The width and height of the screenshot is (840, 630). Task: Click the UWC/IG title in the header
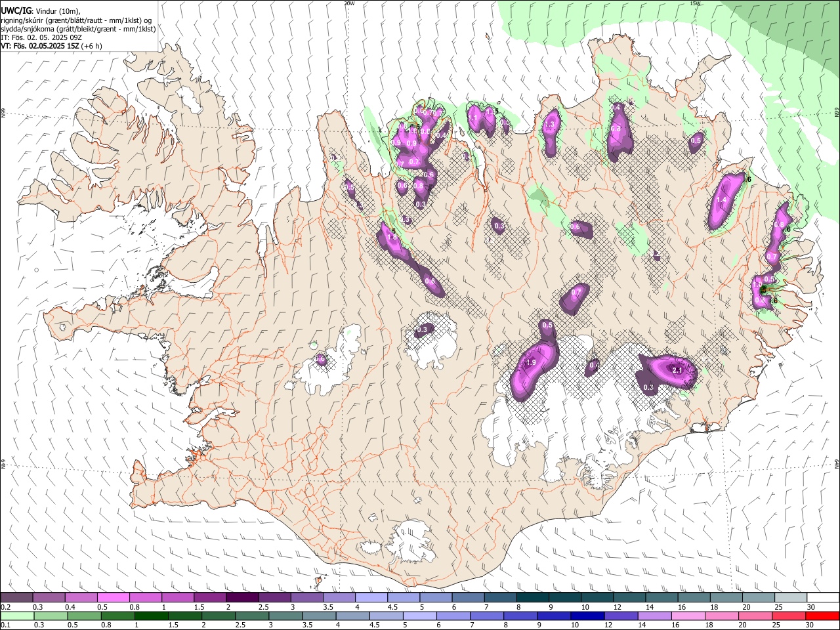(15, 10)
